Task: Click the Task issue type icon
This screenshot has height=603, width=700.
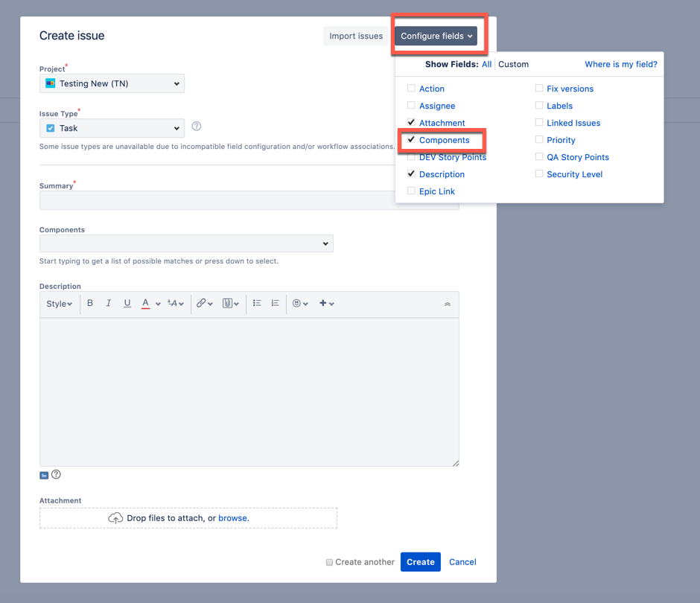Action: click(51, 128)
